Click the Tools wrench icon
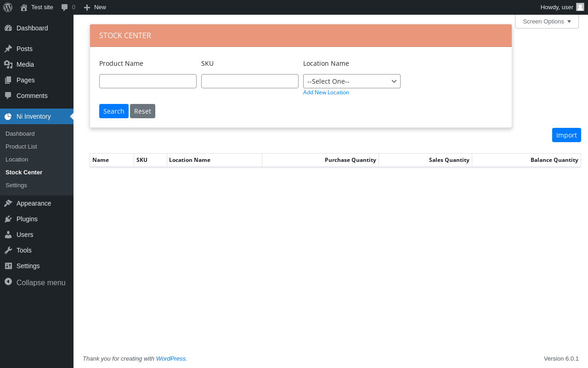Viewport: 588px width, 368px height. (x=8, y=250)
